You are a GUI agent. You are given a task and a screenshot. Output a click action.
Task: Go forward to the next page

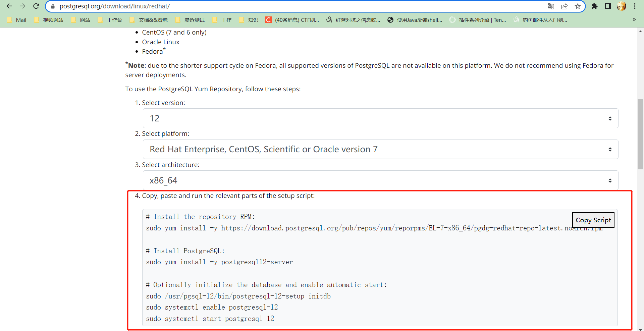pyautogui.click(x=22, y=6)
